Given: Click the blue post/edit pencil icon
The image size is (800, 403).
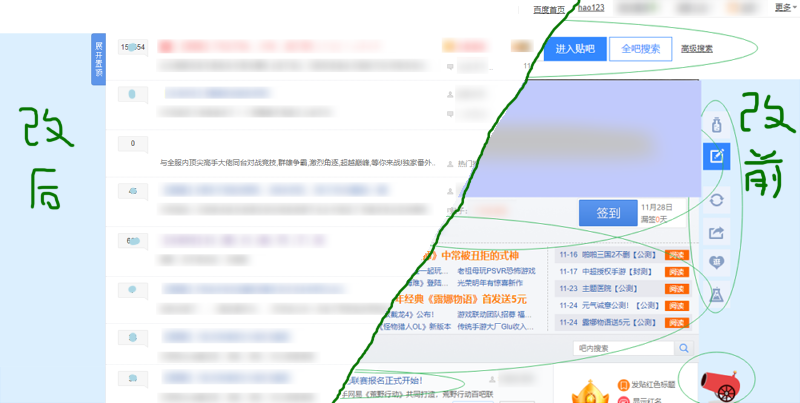Looking at the screenshot, I should 716,156.
